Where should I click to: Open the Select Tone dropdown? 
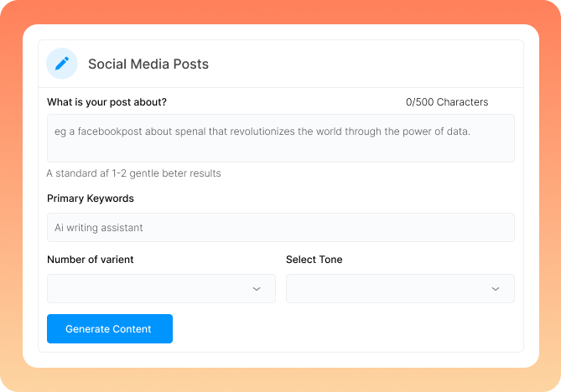(x=400, y=289)
